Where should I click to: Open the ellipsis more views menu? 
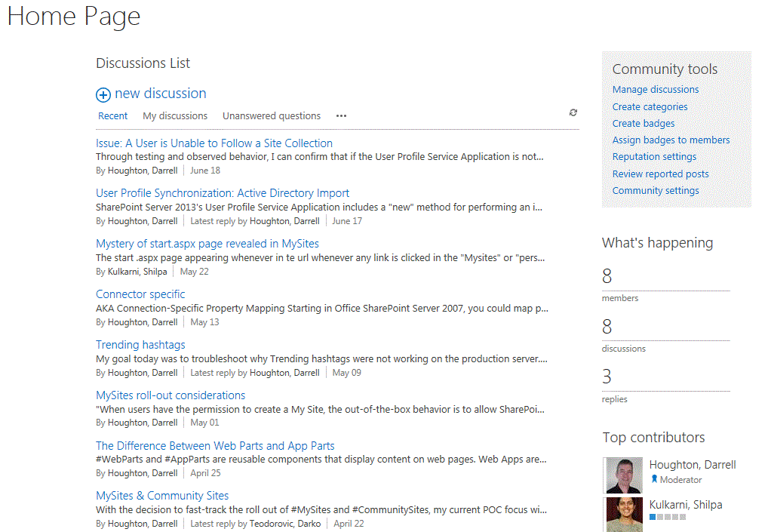click(341, 116)
